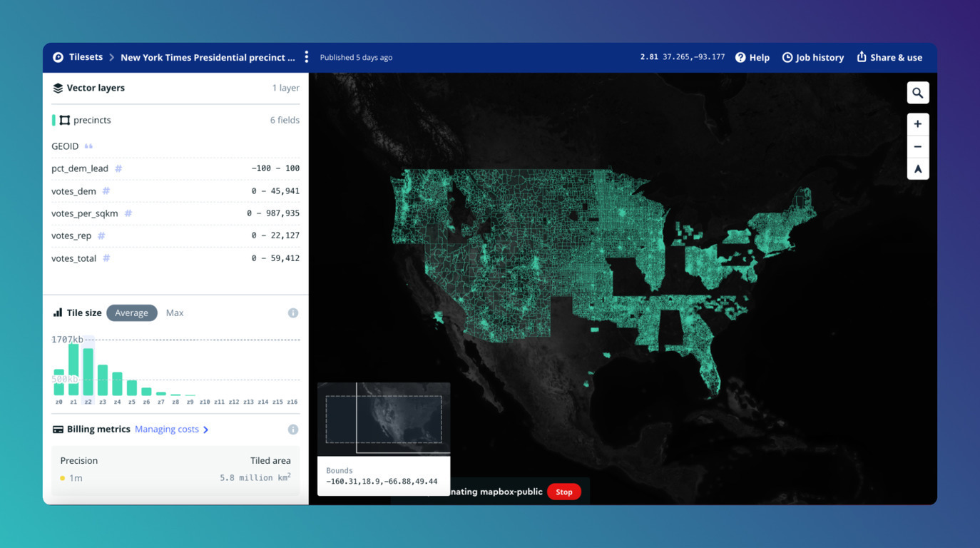Click the z1 tile size bar

73,369
